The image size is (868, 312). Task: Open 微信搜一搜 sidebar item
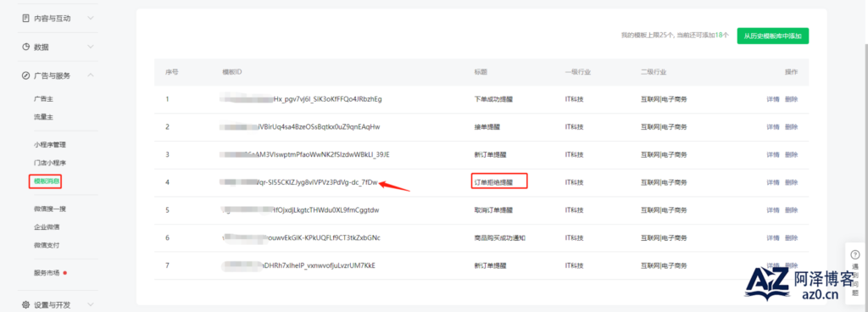(50, 209)
